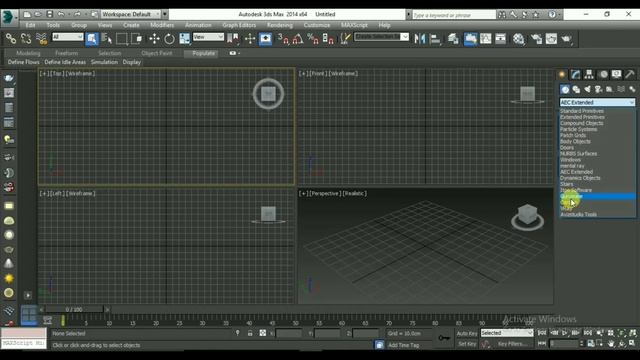The width and height of the screenshot is (640, 360).
Task: Select the Systems category icon
Action: [x=632, y=89]
